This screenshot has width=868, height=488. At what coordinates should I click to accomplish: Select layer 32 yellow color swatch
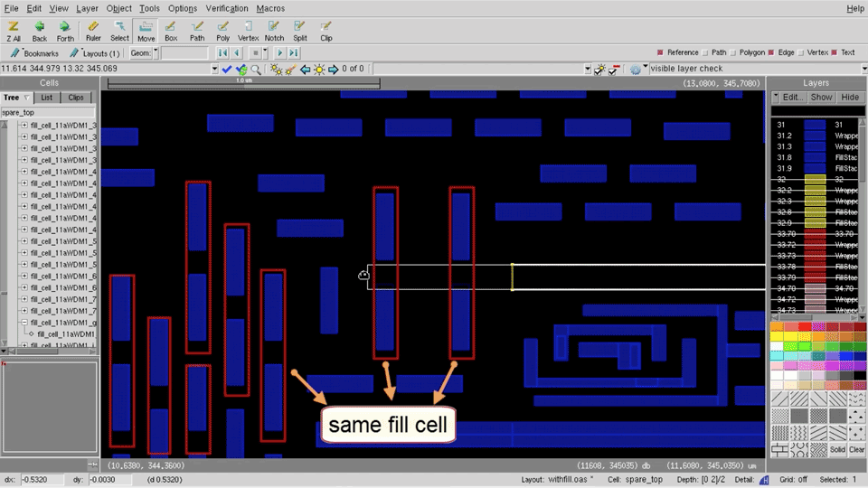(815, 179)
